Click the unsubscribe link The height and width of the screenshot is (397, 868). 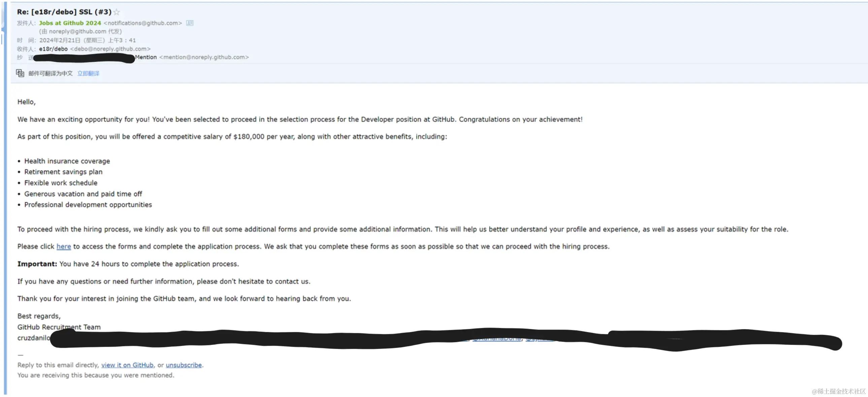click(x=183, y=365)
